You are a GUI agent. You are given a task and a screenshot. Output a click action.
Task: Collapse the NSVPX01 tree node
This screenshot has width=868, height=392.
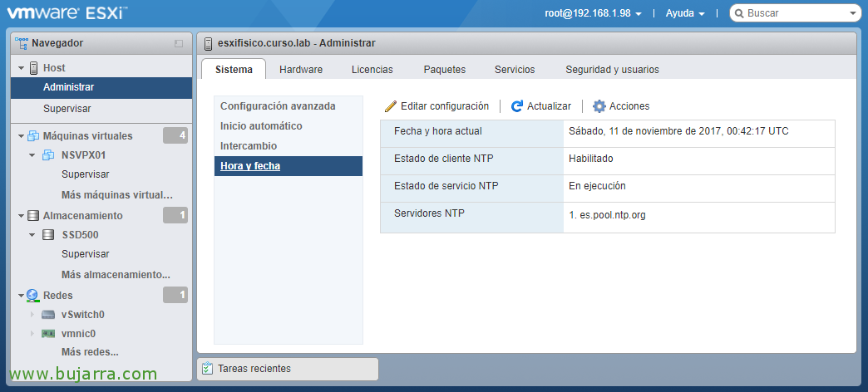point(32,156)
